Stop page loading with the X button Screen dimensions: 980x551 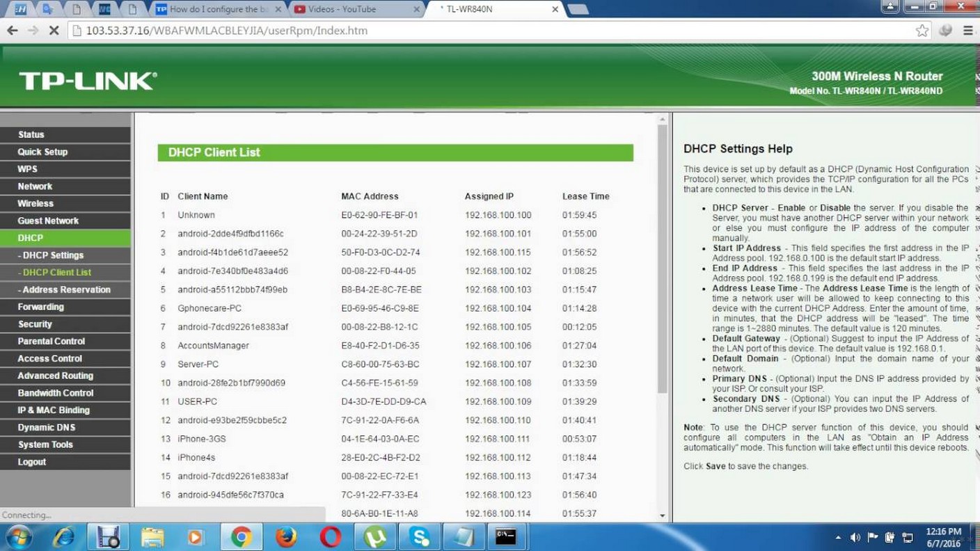tap(54, 31)
